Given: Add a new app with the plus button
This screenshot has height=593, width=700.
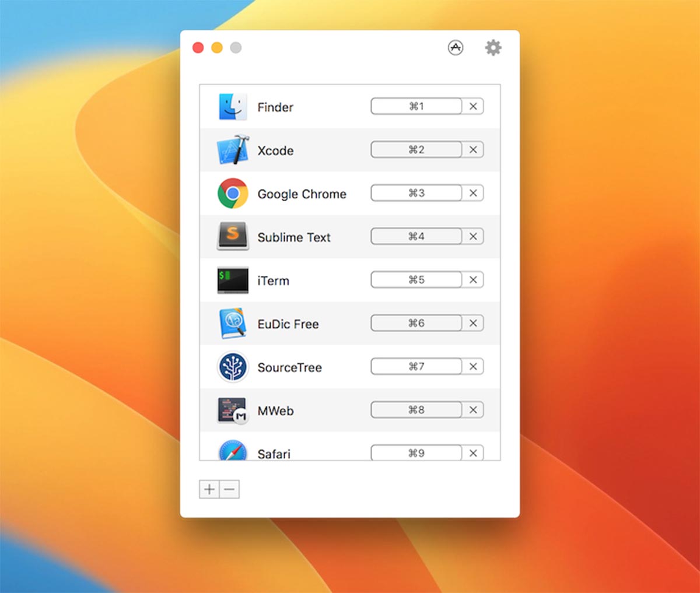Looking at the screenshot, I should tap(209, 489).
